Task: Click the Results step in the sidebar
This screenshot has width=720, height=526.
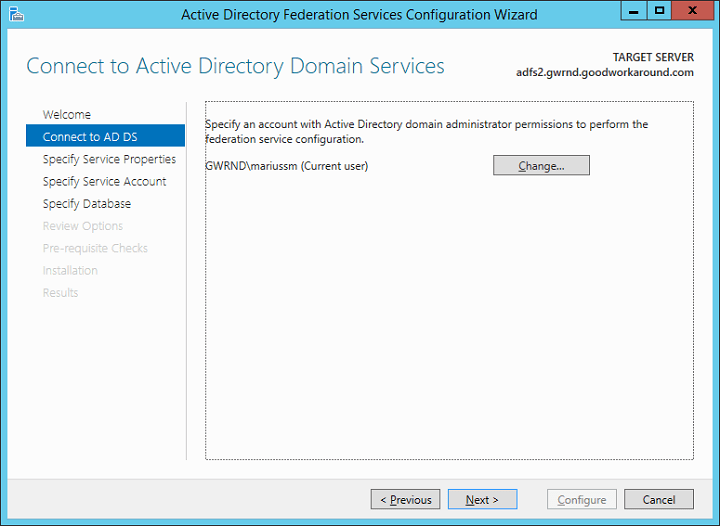Action: 60,293
